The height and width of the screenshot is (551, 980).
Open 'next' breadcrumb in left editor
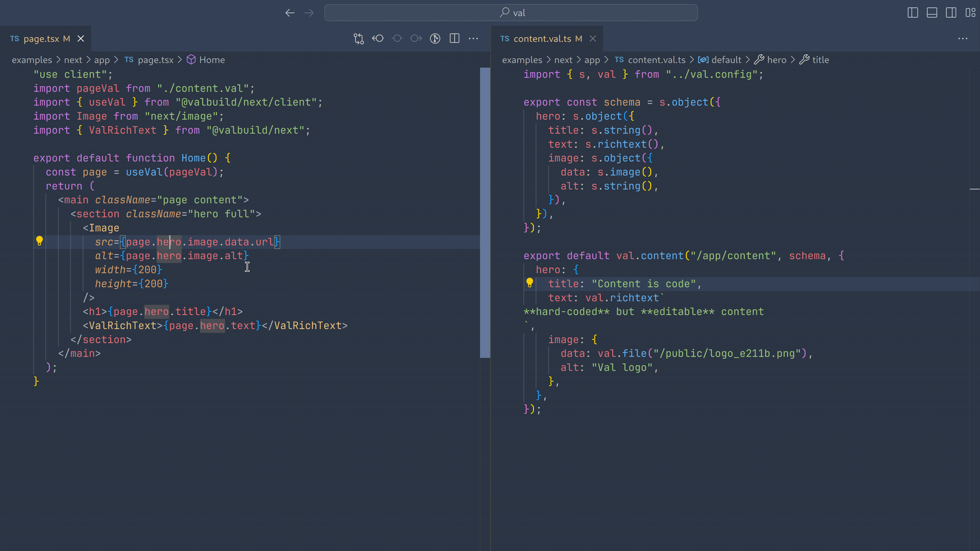click(x=73, y=60)
